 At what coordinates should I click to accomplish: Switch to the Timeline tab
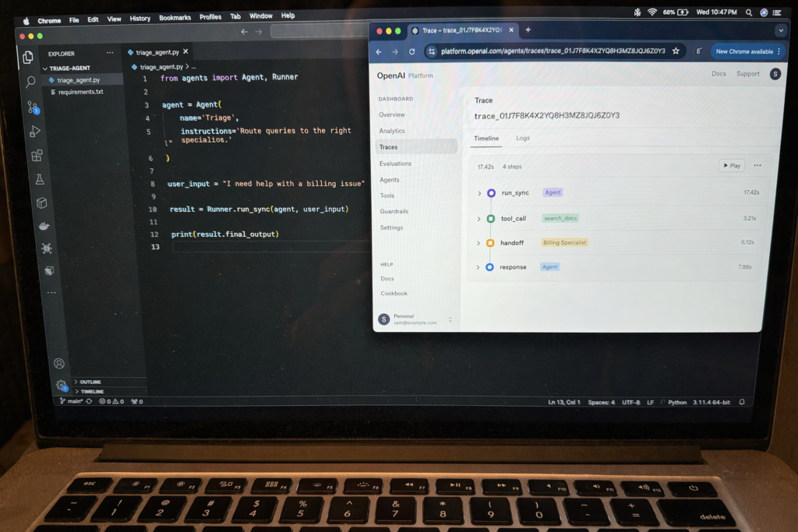[486, 139]
